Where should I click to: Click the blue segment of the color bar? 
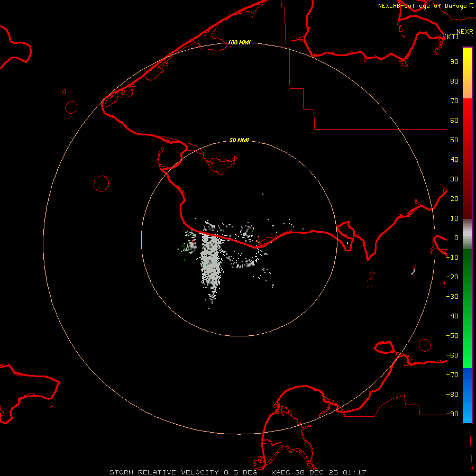click(x=467, y=395)
